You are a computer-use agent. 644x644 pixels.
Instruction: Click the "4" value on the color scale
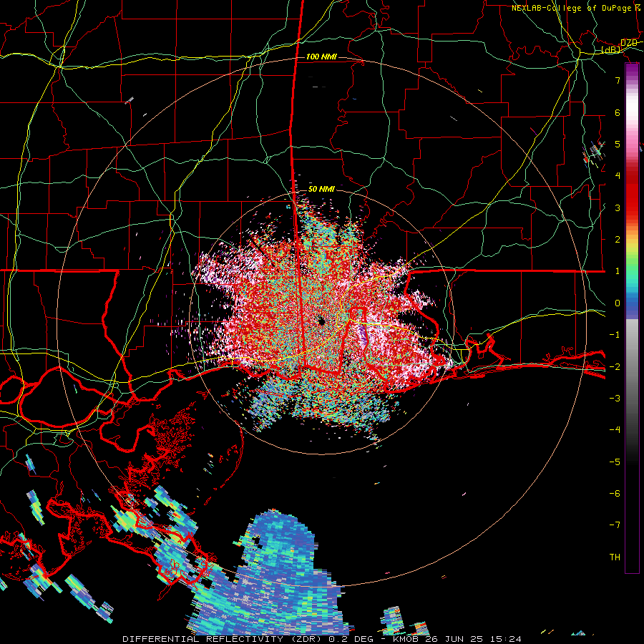tap(618, 176)
